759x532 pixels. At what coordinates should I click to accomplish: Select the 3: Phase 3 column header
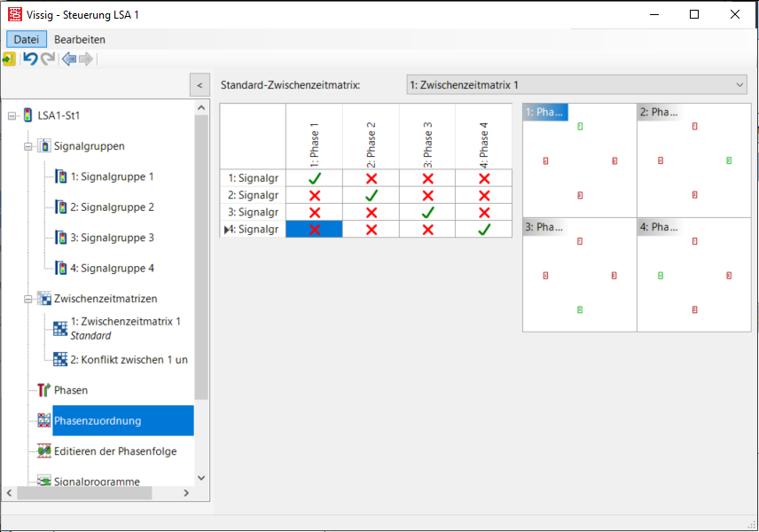click(x=427, y=137)
